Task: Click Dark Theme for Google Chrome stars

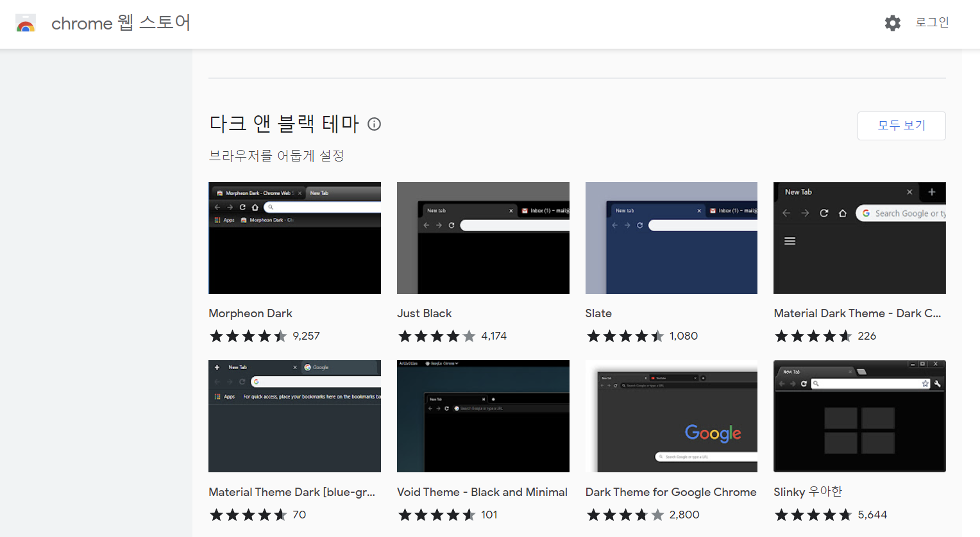Action: [x=625, y=515]
